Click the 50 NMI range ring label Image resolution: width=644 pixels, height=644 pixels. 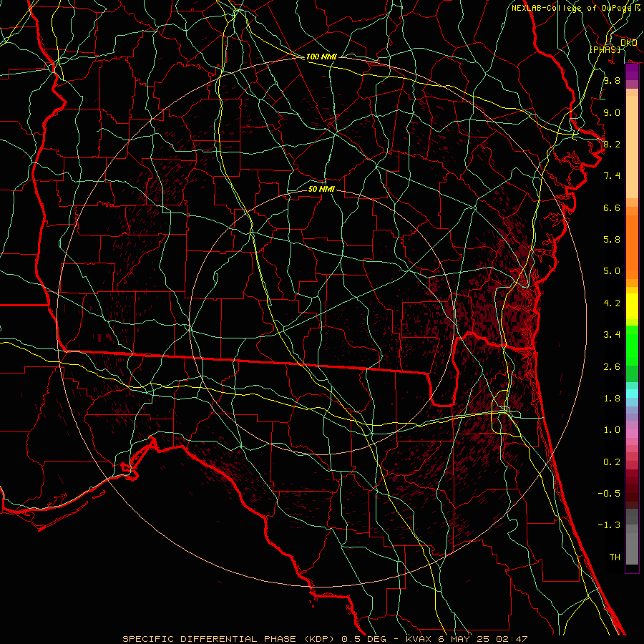point(321,189)
